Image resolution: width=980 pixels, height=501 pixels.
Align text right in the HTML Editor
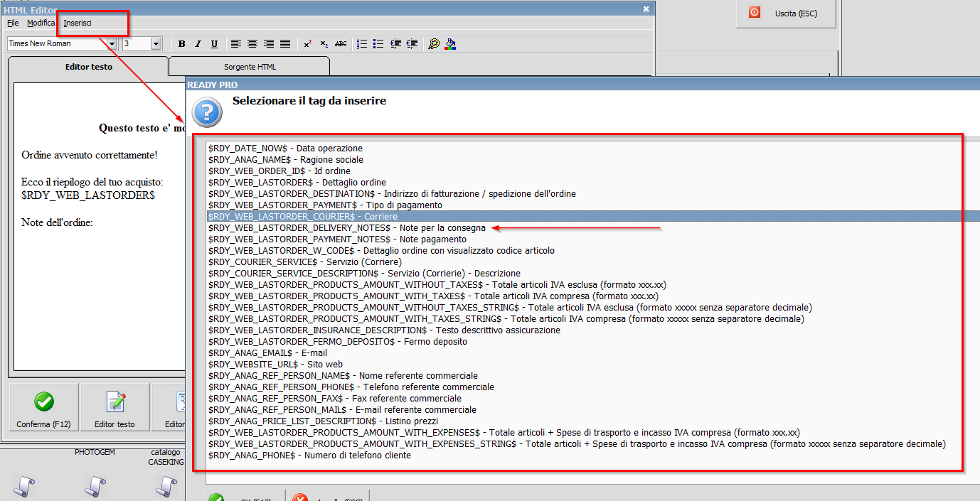269,44
